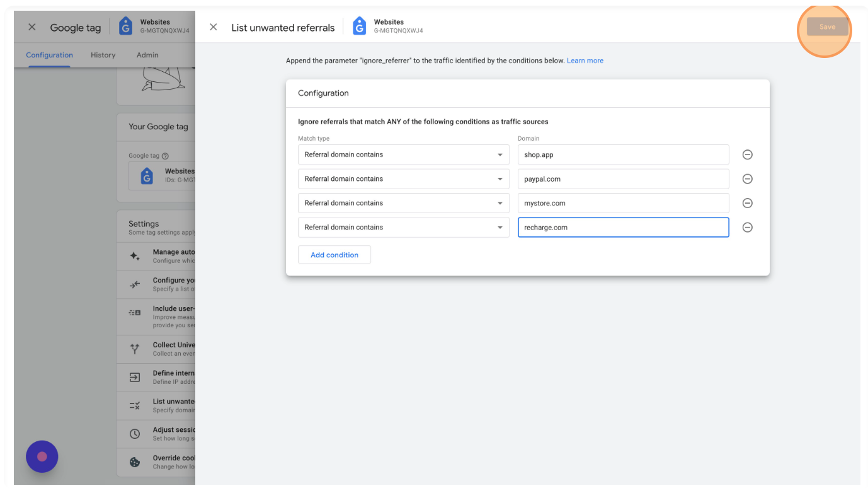The height and width of the screenshot is (488, 868).
Task: Open match type dropdown for mystore.com
Action: [x=403, y=203]
